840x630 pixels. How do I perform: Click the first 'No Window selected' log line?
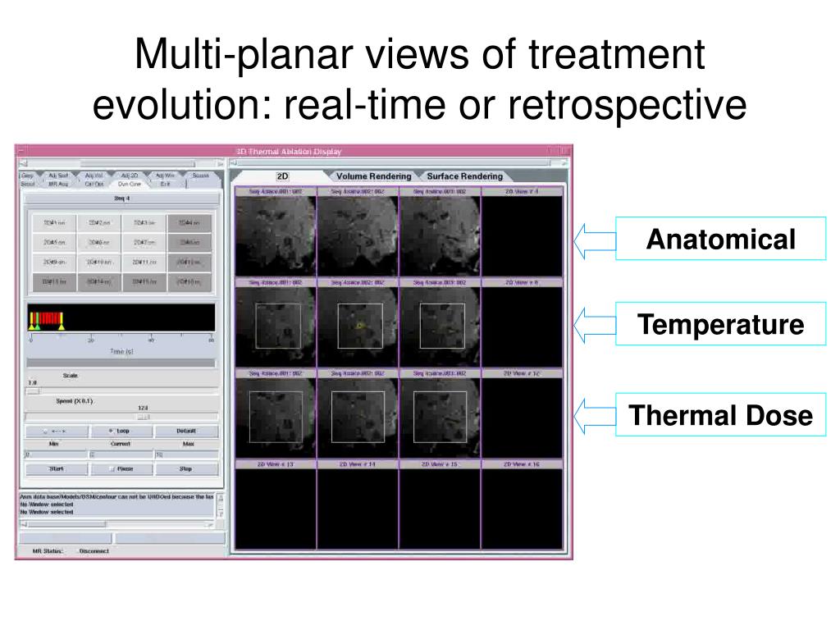[47, 504]
